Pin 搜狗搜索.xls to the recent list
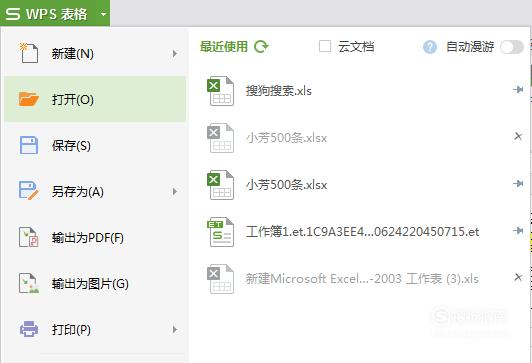The image size is (532, 363). 518,90
